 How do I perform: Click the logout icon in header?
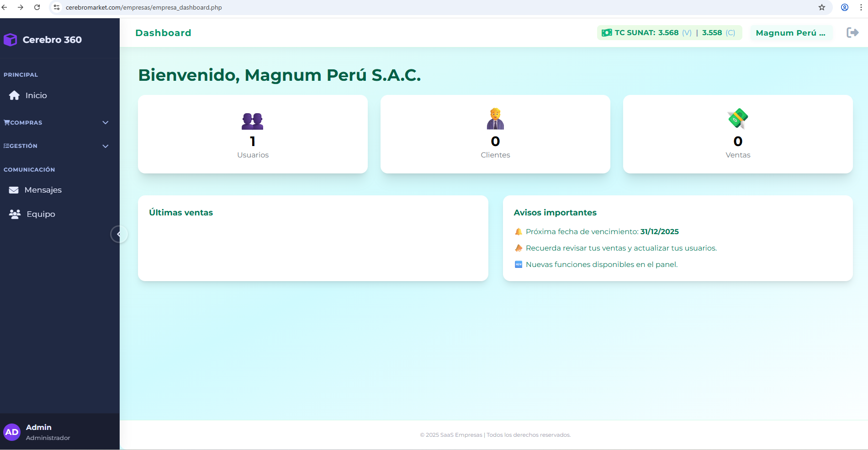point(852,32)
